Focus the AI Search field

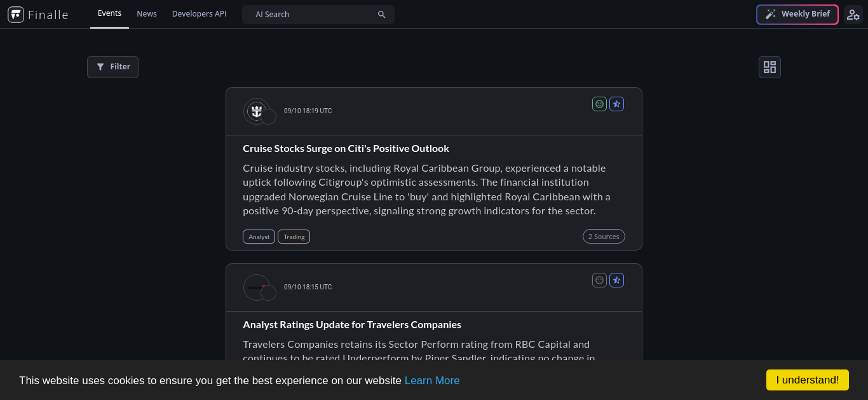318,15
